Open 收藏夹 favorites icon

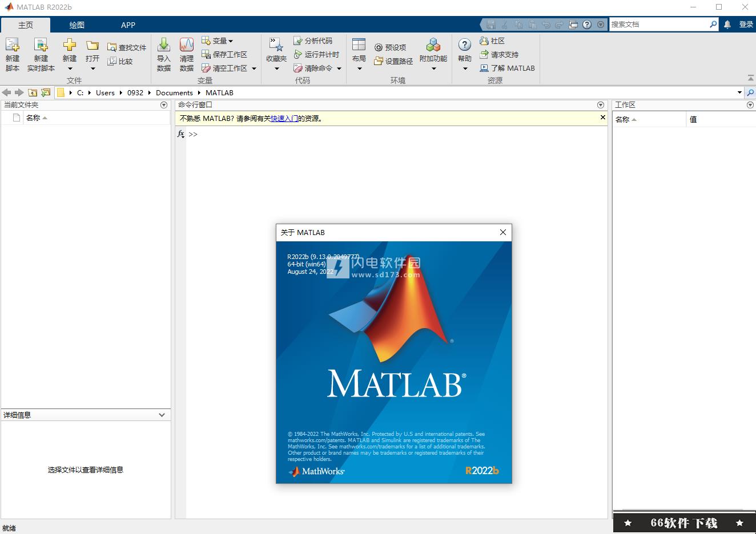276,45
